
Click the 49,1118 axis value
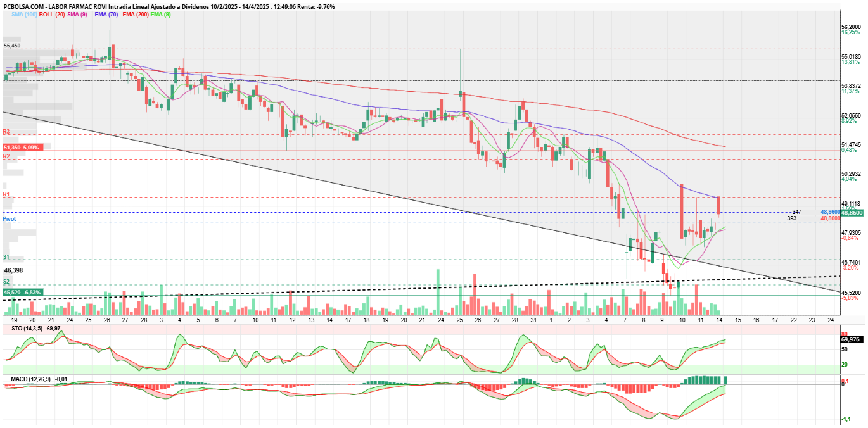851,203
